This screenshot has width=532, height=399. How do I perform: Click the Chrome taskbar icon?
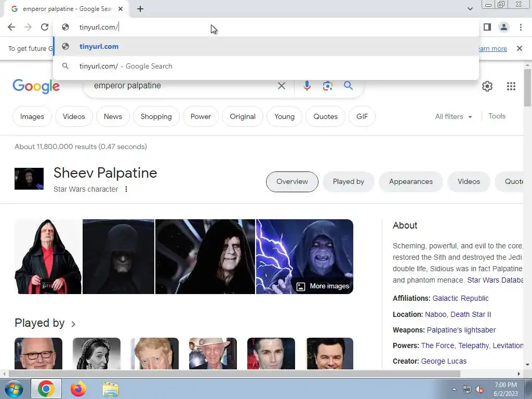click(46, 389)
